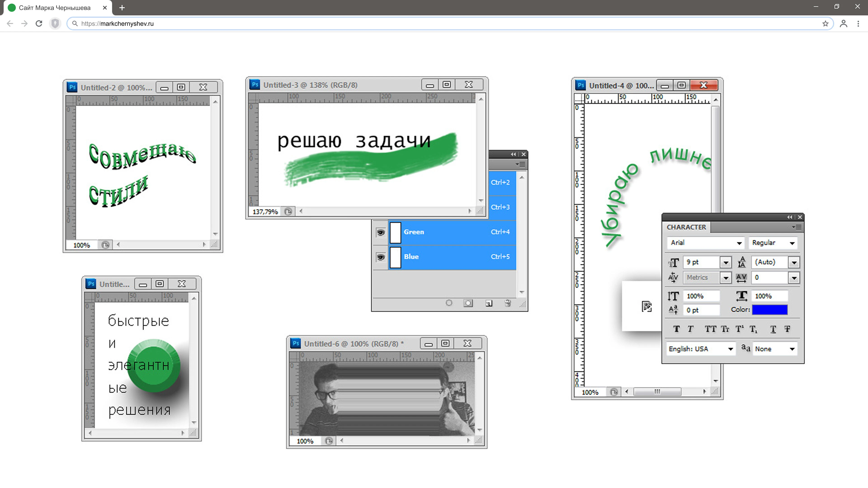Enable All Caps text style
The image size is (868, 488).
(x=710, y=329)
